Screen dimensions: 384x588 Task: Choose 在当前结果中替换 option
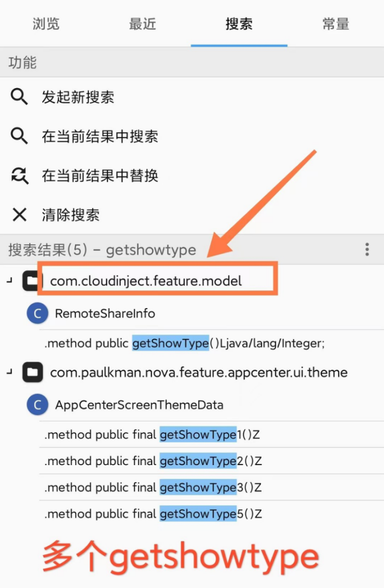100,176
